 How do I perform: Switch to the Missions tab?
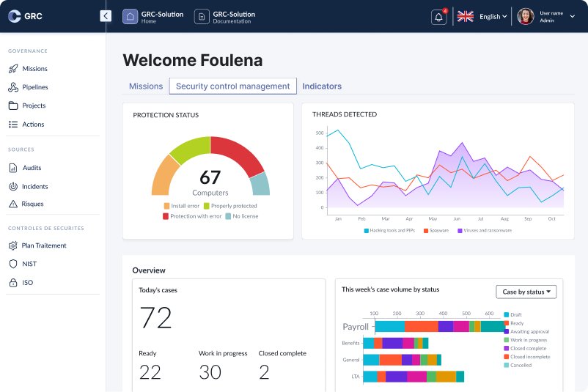[146, 86]
